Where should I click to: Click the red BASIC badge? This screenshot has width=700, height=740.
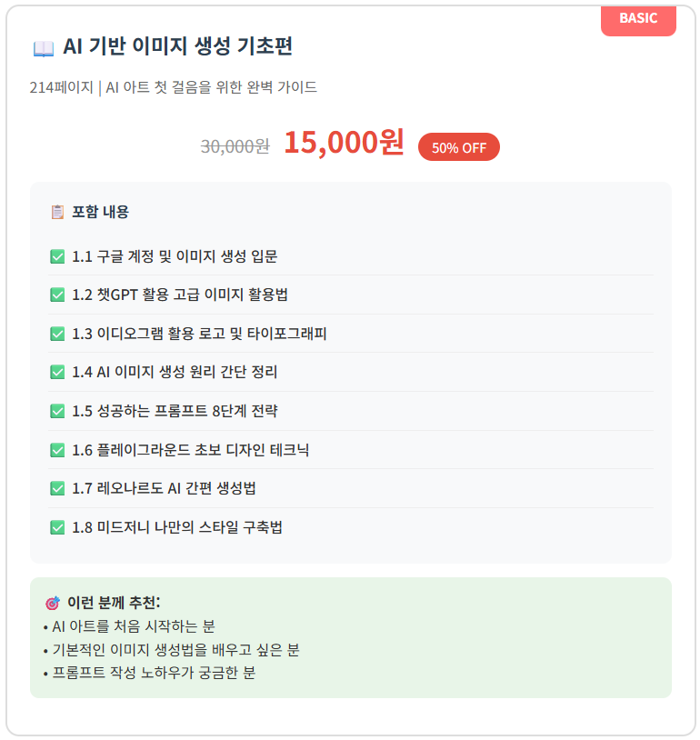[x=638, y=19]
